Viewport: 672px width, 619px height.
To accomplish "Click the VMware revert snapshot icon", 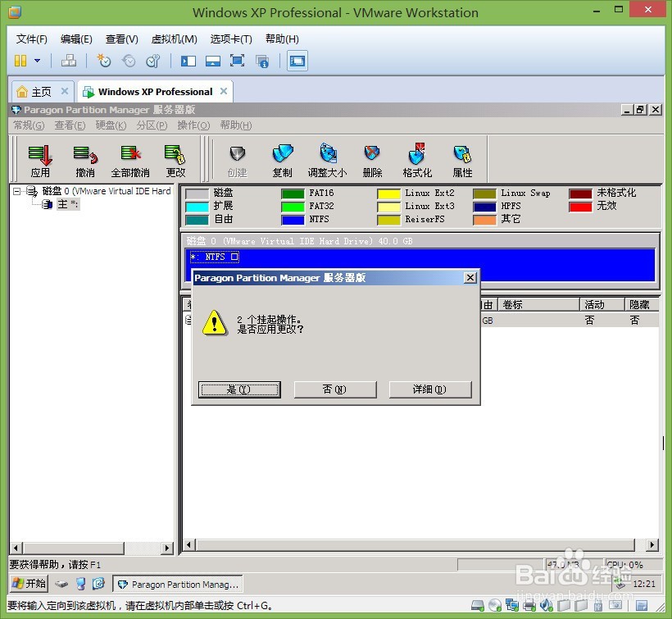I will 129,61.
